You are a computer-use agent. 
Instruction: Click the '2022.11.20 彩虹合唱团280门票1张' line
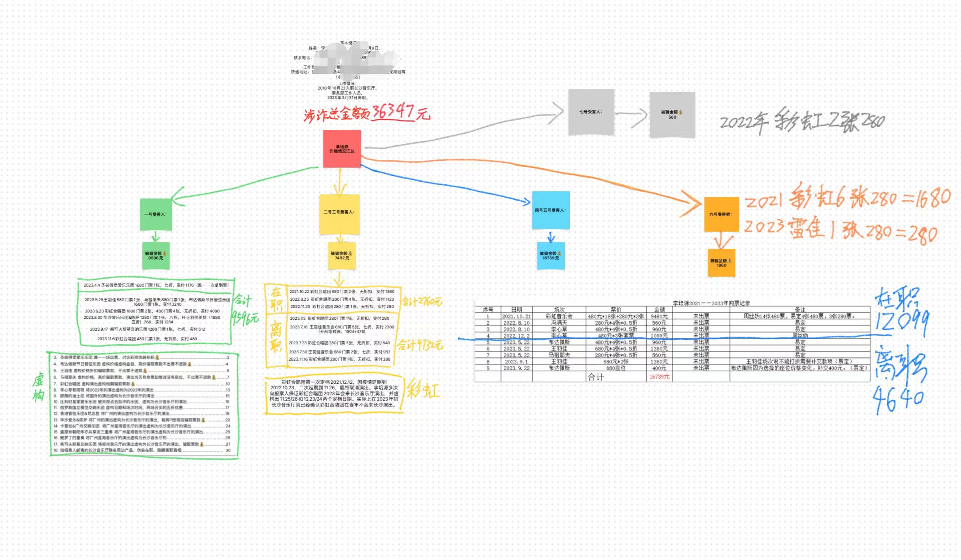342,307
